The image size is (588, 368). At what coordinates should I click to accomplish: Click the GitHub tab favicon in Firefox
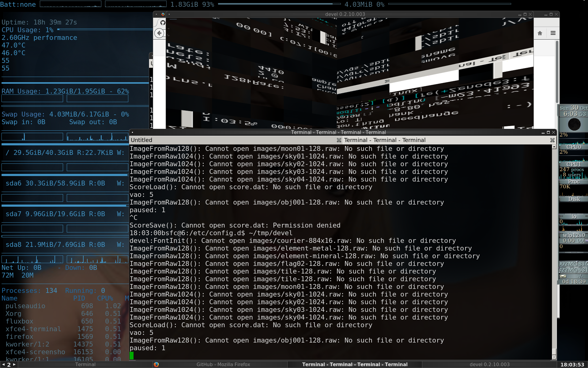point(163,23)
